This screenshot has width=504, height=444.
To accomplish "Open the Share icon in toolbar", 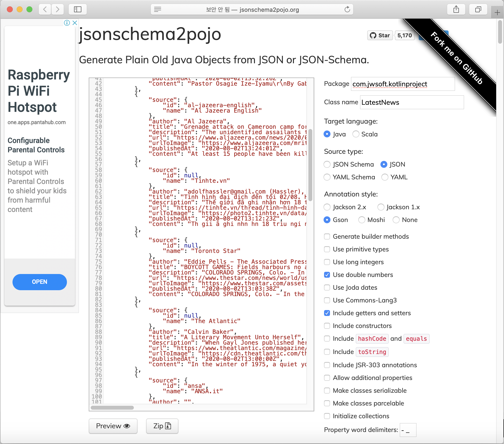I will (456, 9).
